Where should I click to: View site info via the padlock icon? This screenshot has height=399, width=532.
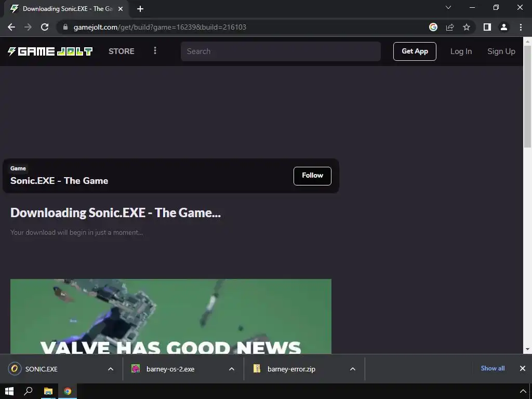coord(65,27)
